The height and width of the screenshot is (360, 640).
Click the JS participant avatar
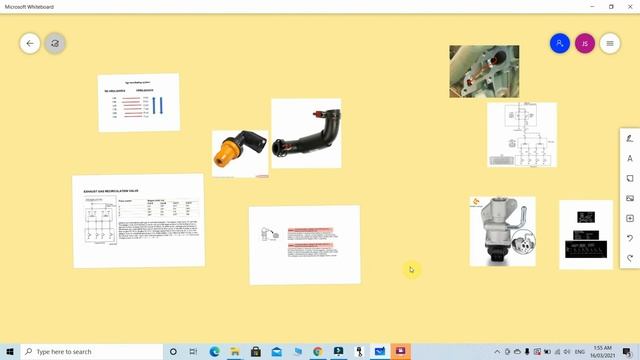[x=584, y=43]
